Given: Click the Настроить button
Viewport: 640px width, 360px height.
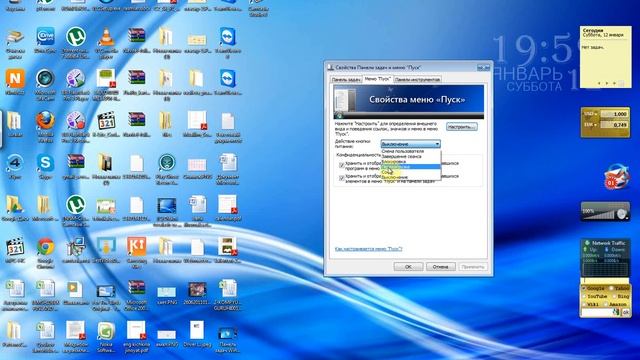Looking at the screenshot, I should 462,127.
